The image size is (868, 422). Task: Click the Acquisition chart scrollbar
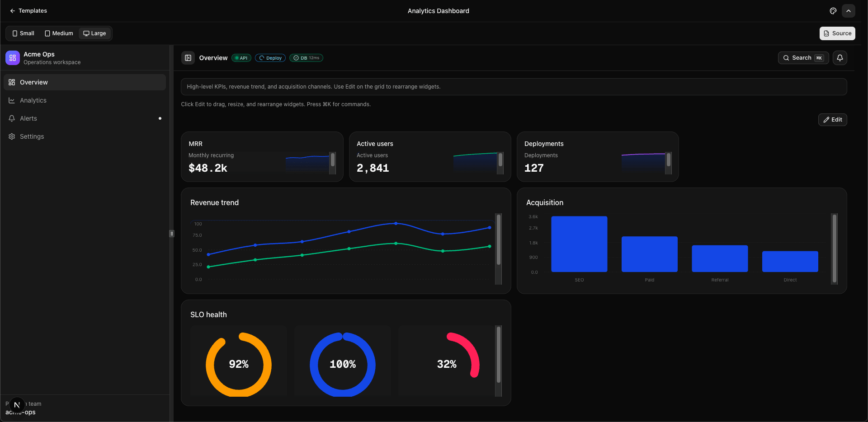click(x=835, y=249)
